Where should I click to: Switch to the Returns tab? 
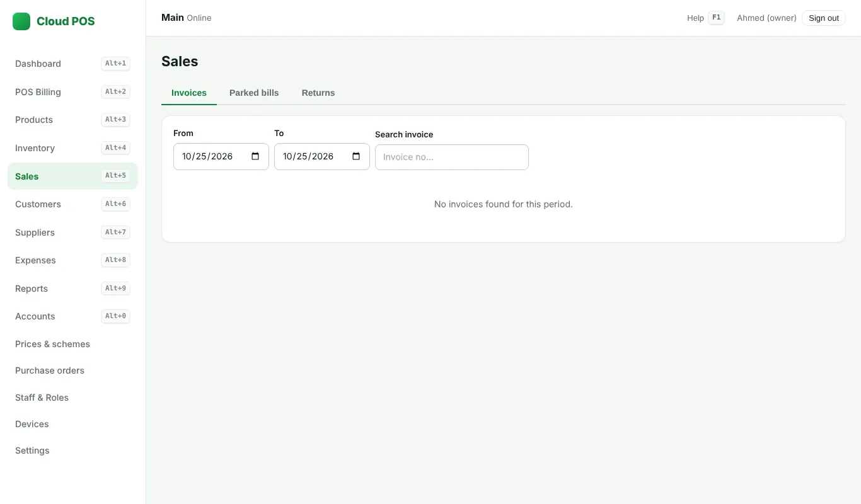click(318, 93)
